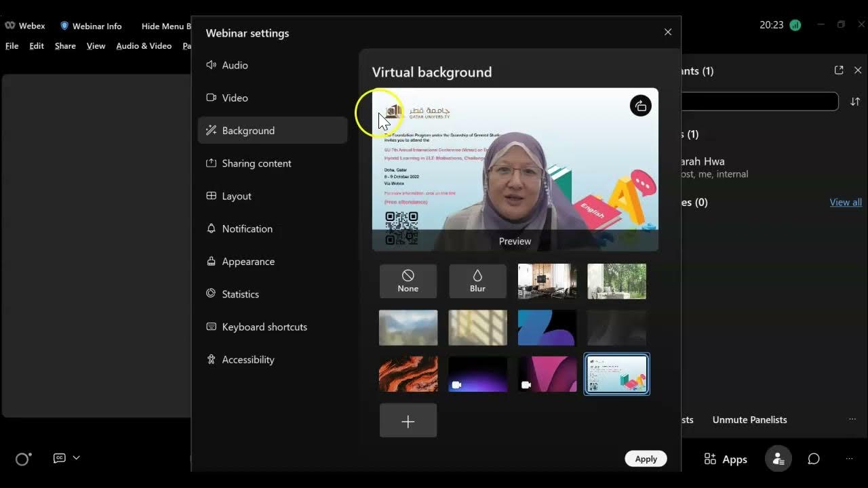This screenshot has width=868, height=488.
Task: Open the Chat panel
Action: (x=814, y=459)
